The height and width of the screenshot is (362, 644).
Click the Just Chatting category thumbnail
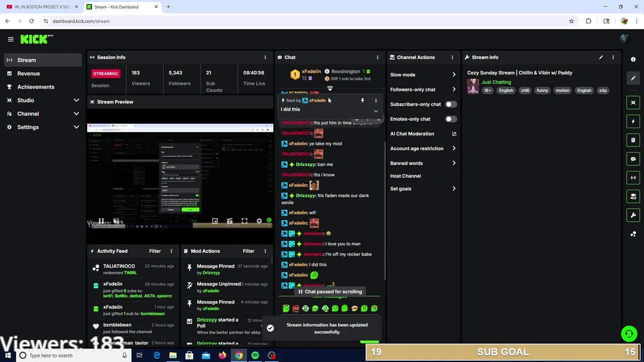click(x=473, y=86)
